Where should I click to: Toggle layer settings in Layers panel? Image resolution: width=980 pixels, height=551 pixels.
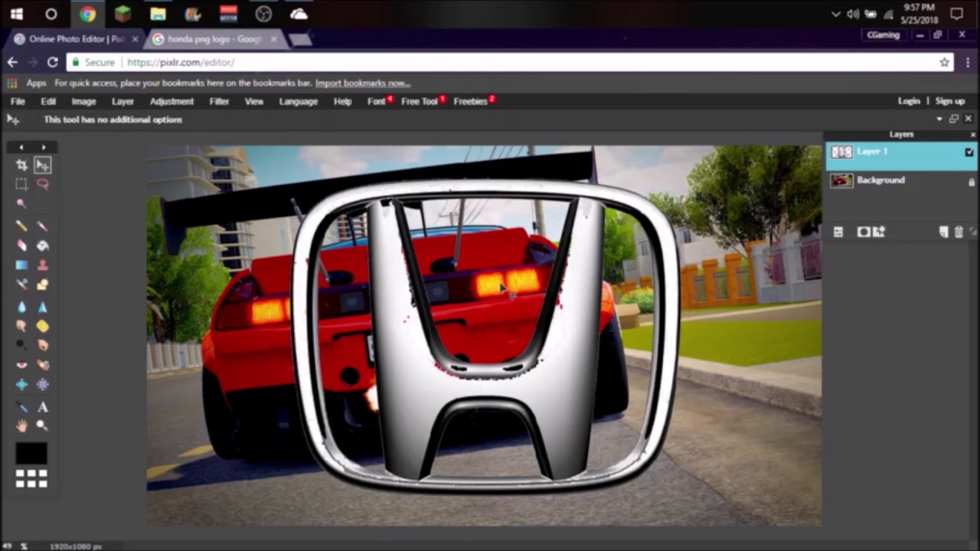pyautogui.click(x=838, y=232)
